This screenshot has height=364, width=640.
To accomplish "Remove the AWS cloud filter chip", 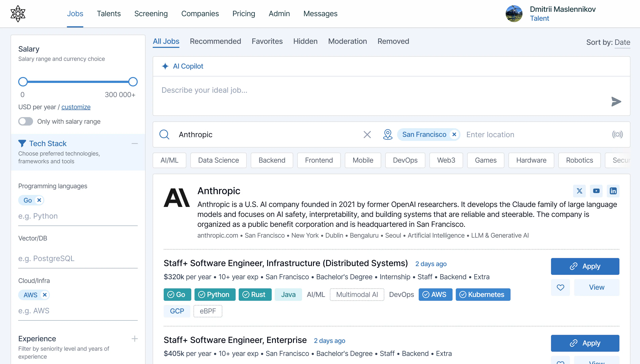I will coord(44,295).
